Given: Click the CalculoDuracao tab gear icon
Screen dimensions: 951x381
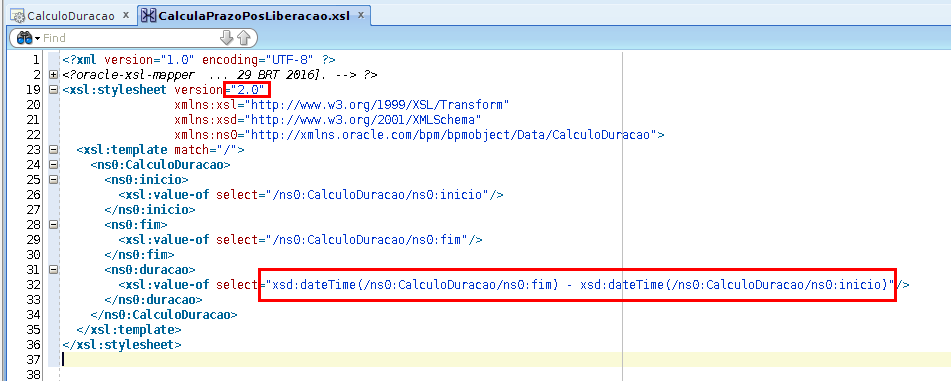Looking at the screenshot, I should pyautogui.click(x=18, y=16).
